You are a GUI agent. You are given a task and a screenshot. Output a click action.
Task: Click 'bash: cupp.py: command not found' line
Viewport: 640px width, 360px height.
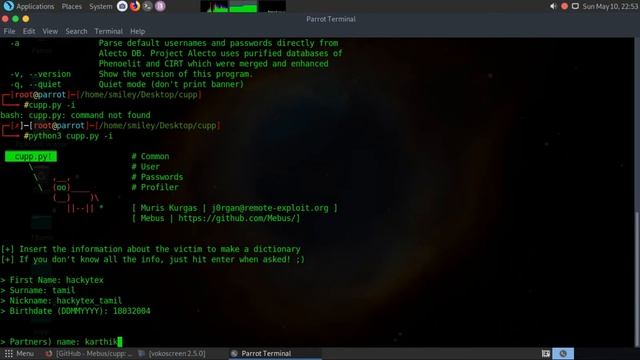tap(76, 115)
